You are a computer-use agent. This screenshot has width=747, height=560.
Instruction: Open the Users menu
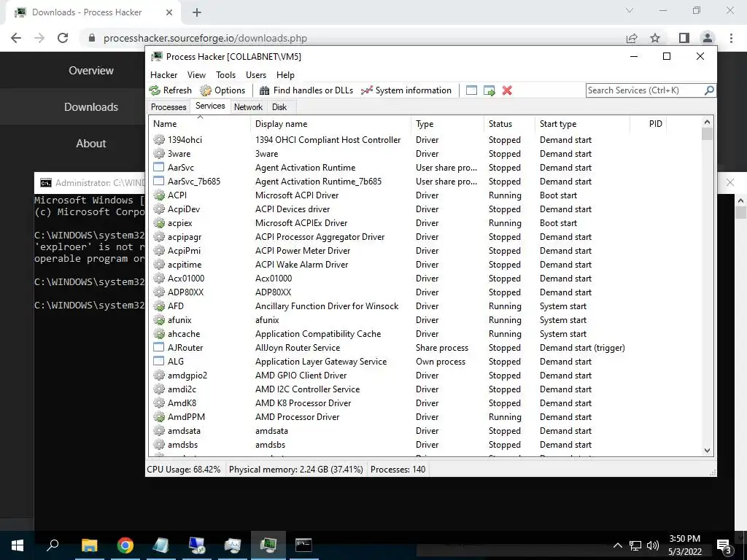pos(256,75)
